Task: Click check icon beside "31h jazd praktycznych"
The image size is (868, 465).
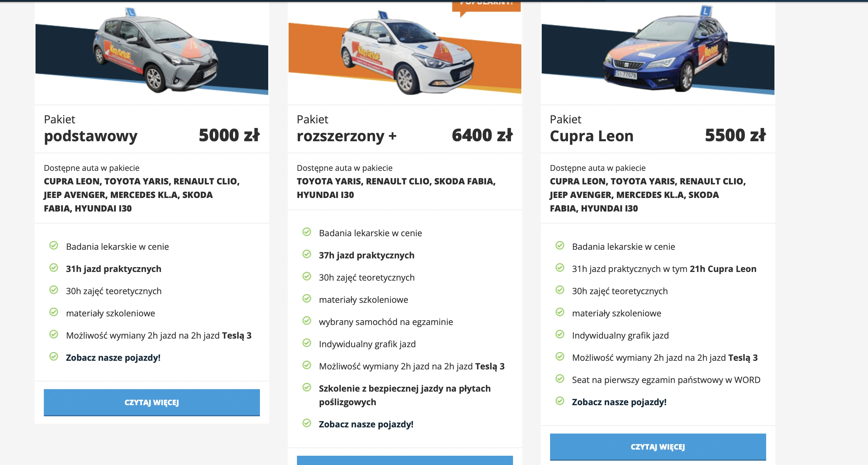Action: pos(54,268)
